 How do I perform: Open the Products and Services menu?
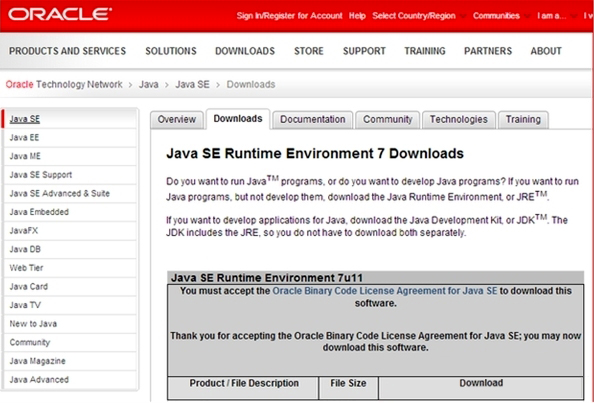(67, 51)
